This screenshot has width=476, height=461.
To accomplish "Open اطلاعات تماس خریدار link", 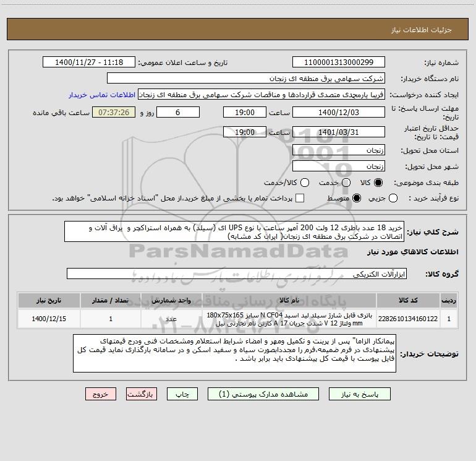I will click(x=102, y=95).
